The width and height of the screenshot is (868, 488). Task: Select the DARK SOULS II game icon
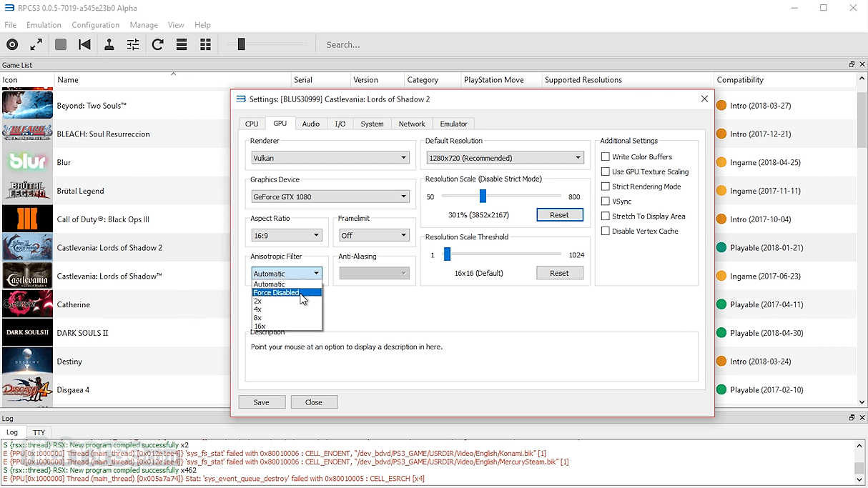(x=27, y=333)
